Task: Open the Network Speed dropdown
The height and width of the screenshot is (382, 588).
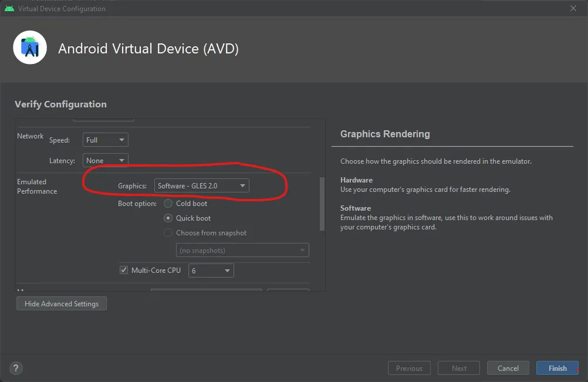Action: 106,140
